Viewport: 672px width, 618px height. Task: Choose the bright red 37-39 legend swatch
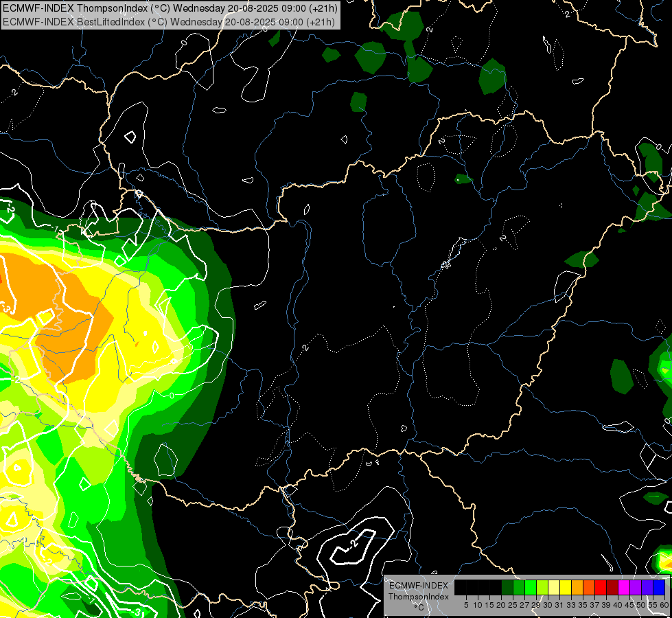(x=601, y=587)
